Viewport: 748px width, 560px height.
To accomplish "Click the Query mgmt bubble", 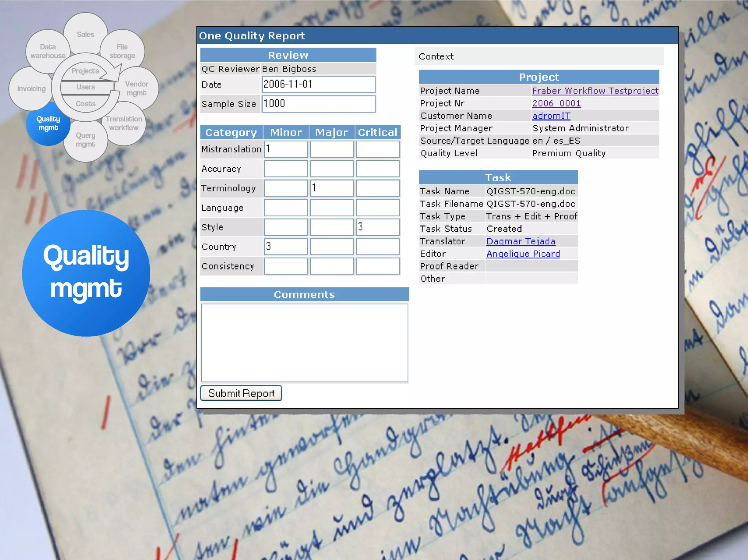I will click(85, 140).
